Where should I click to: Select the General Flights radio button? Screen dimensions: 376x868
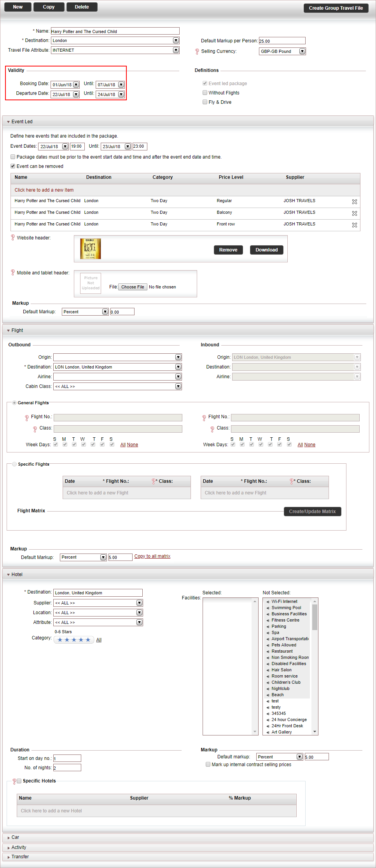[x=14, y=403]
